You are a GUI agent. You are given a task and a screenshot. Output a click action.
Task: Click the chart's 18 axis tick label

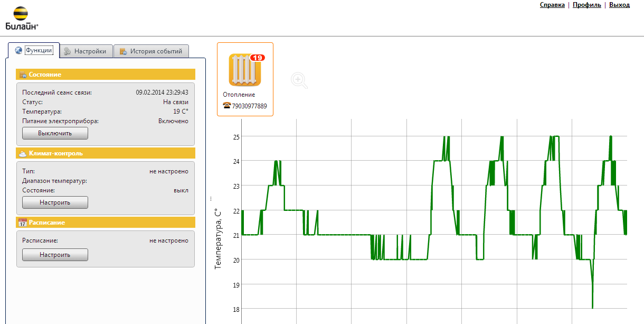[236, 309]
